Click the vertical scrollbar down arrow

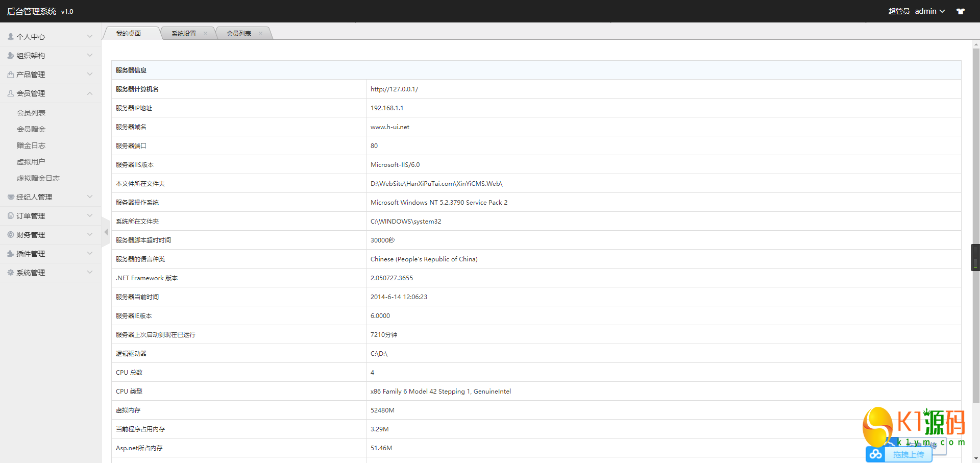pos(976,458)
